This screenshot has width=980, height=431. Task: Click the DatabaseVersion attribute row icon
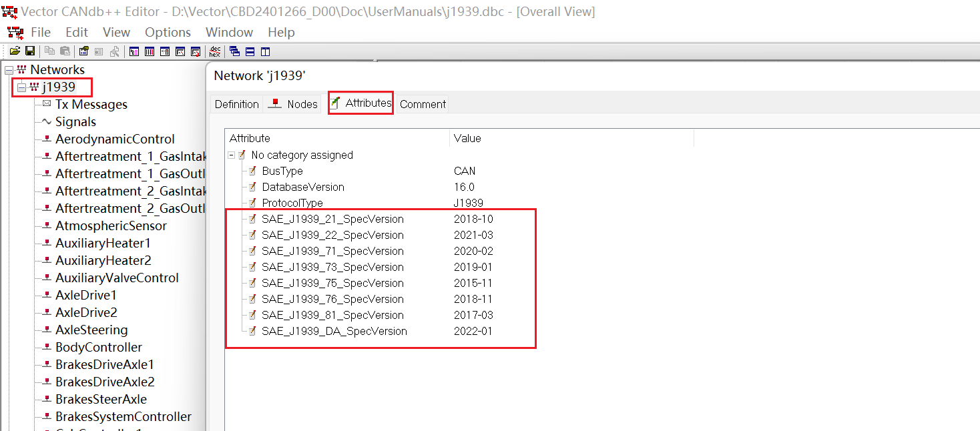pos(253,187)
